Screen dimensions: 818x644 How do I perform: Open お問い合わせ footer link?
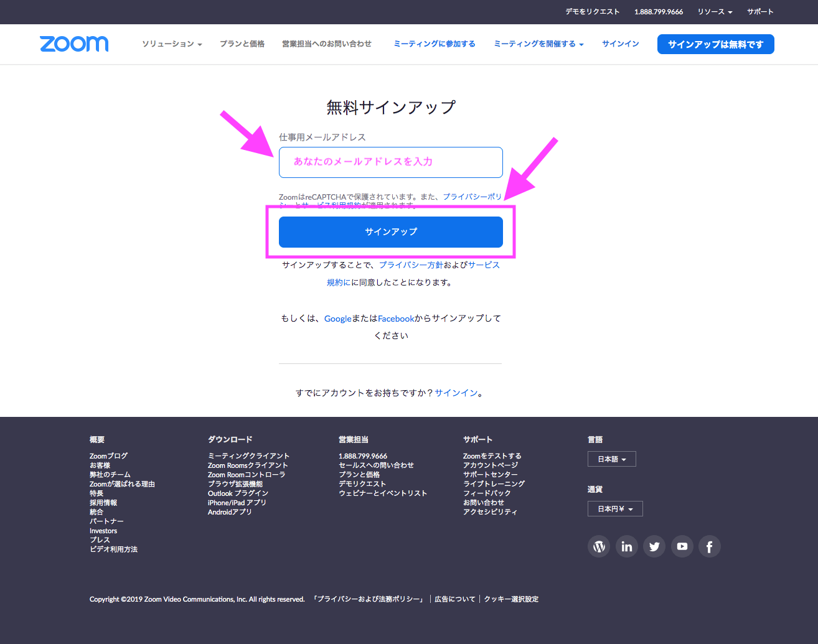click(484, 503)
